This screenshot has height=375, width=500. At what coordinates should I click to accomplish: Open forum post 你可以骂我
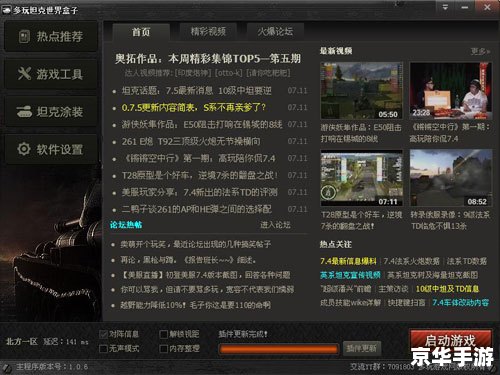[x=207, y=290]
